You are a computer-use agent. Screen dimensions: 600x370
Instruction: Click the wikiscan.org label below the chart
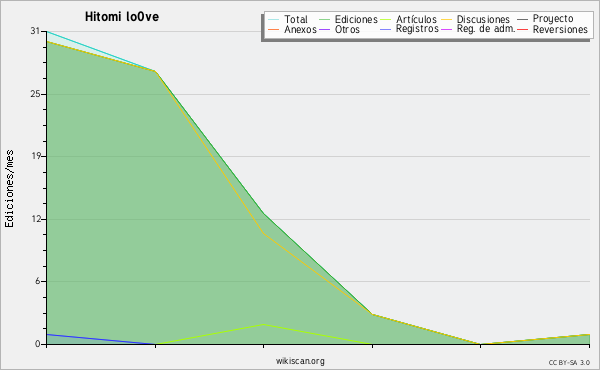coord(300,361)
